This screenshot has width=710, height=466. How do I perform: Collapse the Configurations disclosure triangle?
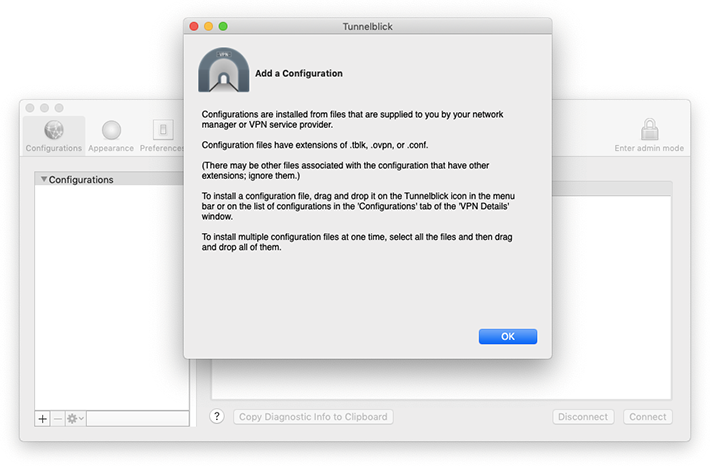43,180
